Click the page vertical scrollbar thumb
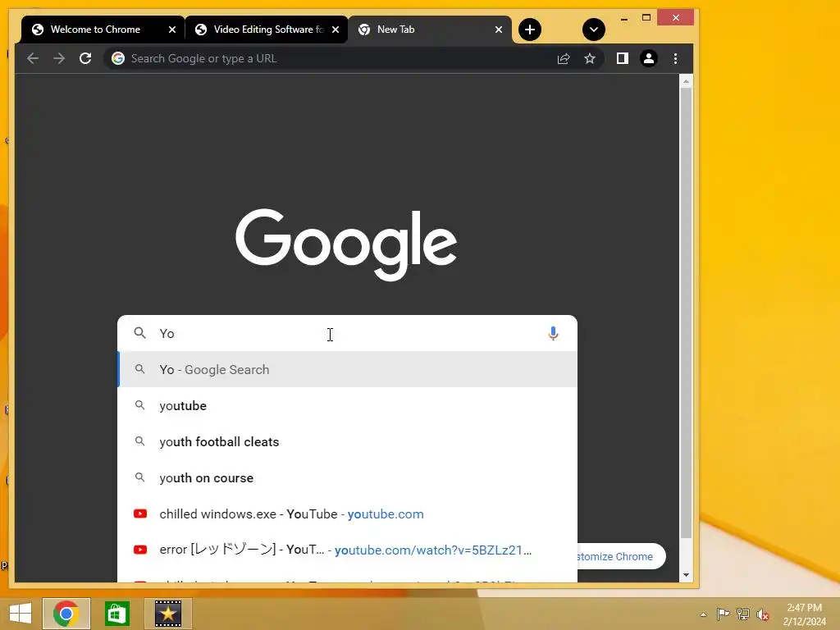 [x=686, y=313]
